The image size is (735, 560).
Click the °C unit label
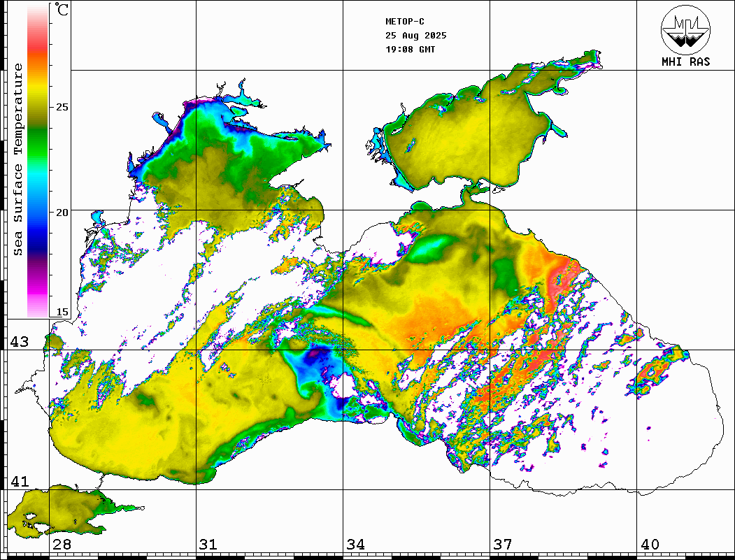click(62, 9)
